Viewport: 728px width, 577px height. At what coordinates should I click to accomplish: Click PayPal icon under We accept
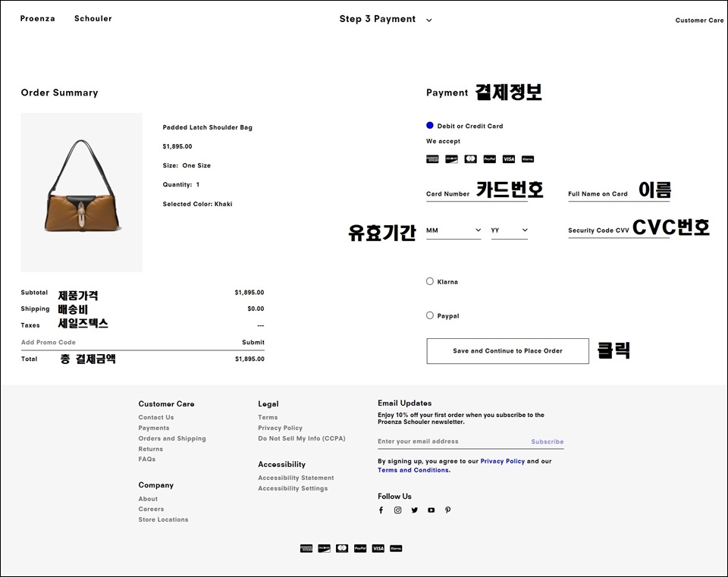(x=489, y=159)
